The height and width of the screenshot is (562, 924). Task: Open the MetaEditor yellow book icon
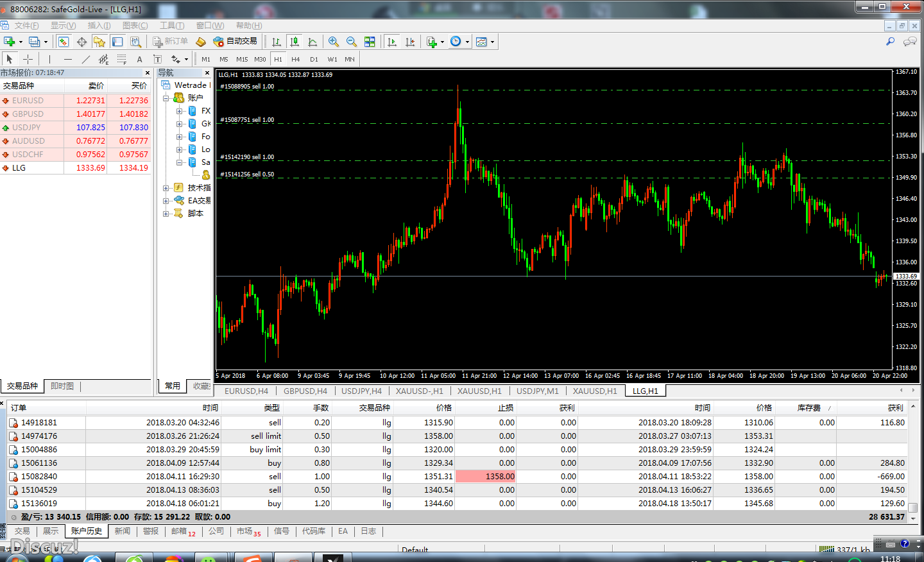[201, 42]
